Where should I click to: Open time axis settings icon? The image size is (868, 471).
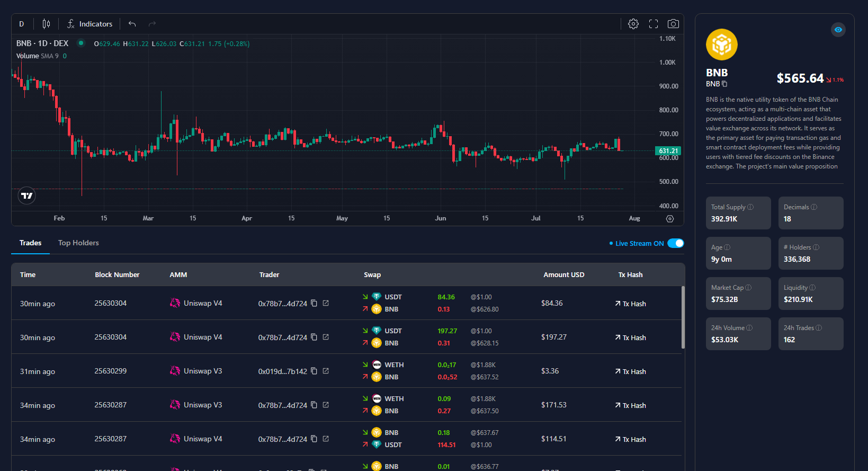click(670, 219)
